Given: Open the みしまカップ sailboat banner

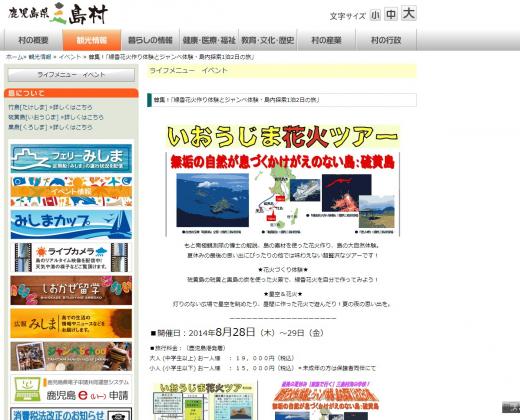Looking at the screenshot, I should click(71, 224).
